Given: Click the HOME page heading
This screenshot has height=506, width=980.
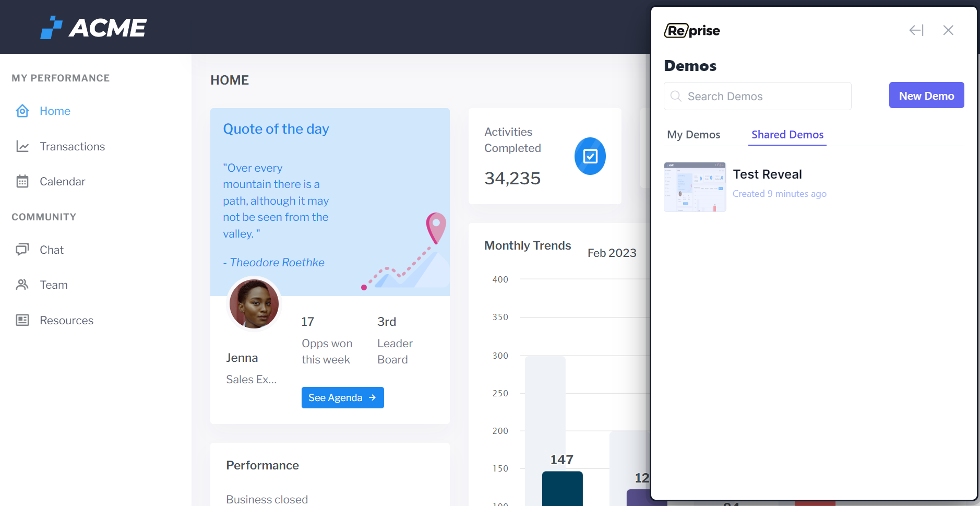Looking at the screenshot, I should 230,80.
